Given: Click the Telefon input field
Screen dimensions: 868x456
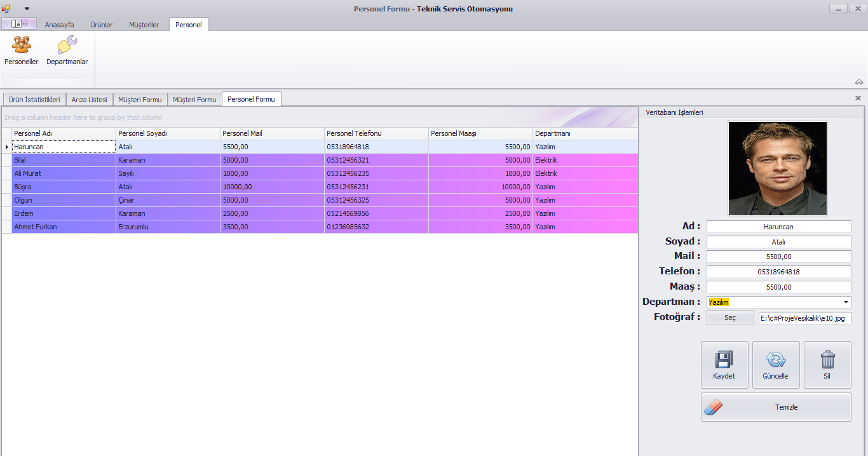Looking at the screenshot, I should 778,272.
